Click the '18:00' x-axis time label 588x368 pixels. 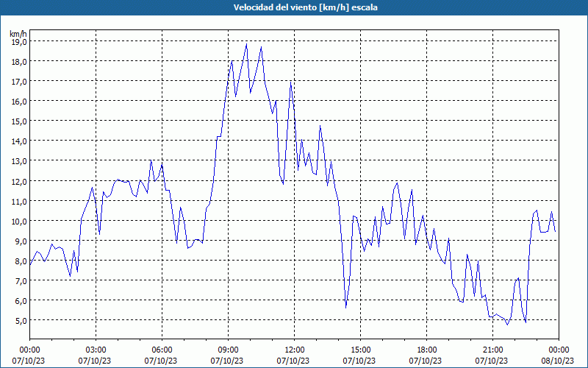427,350
